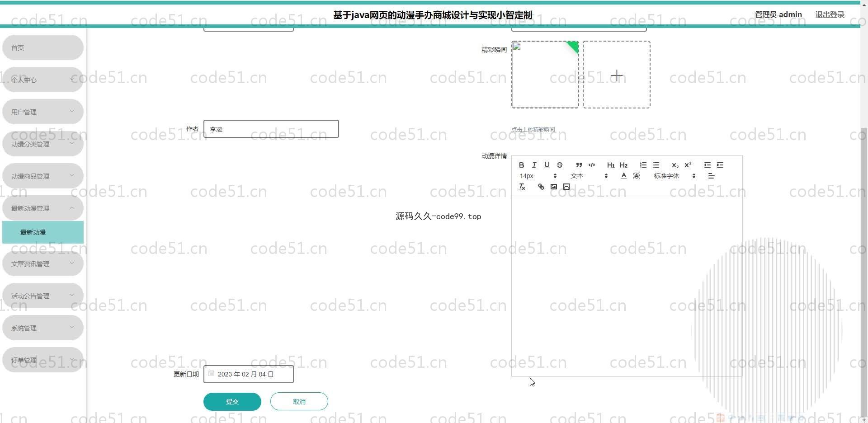The image size is (868, 423).
Task: Expand the 动漫商品管理 sidebar menu
Action: (x=43, y=176)
